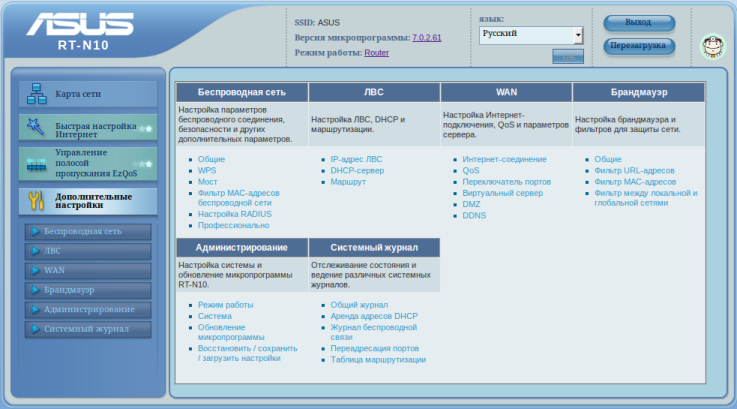Open the Router operation mode link
The height and width of the screenshot is (409, 737).
(376, 53)
